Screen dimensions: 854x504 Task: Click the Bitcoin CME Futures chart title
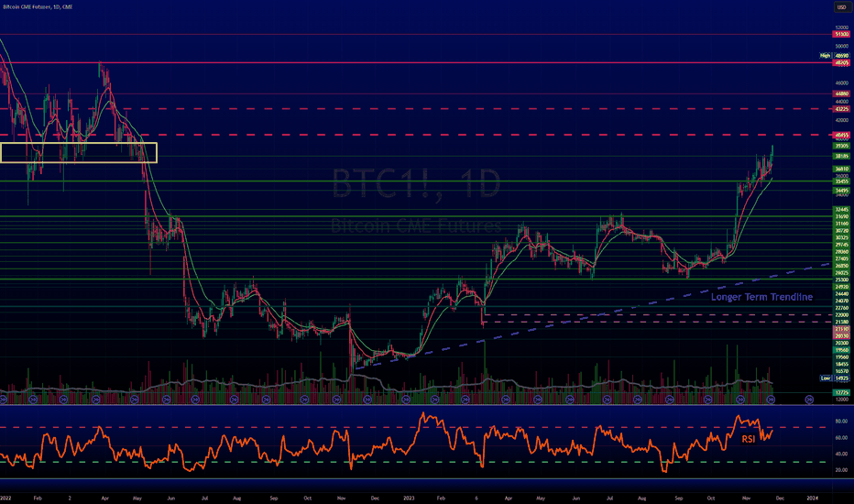(x=38, y=6)
